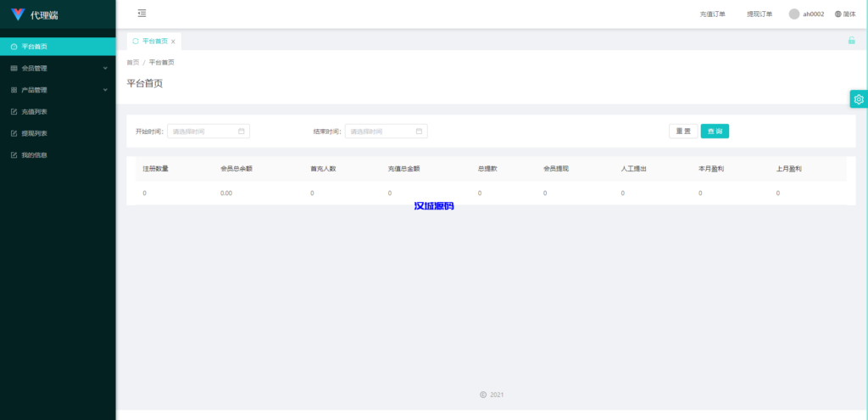Click the 会员管理 sidebar table icon

point(14,68)
